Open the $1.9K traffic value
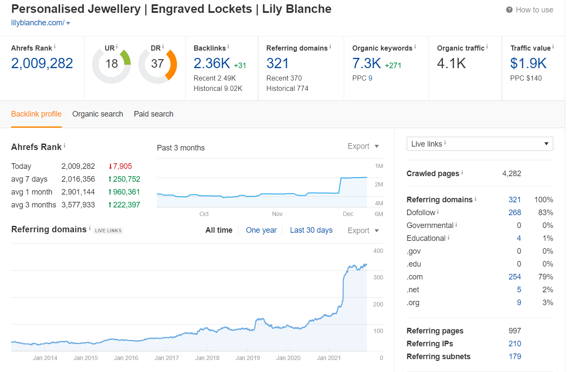Image resolution: width=588 pixels, height=372 pixels. [x=528, y=63]
